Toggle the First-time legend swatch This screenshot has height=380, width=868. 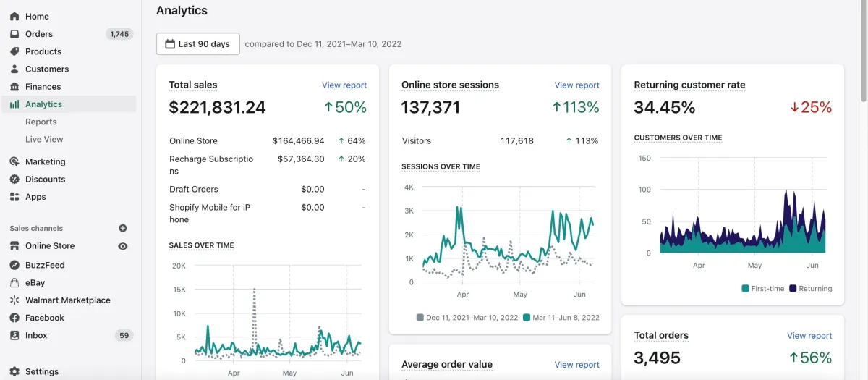[x=746, y=288]
